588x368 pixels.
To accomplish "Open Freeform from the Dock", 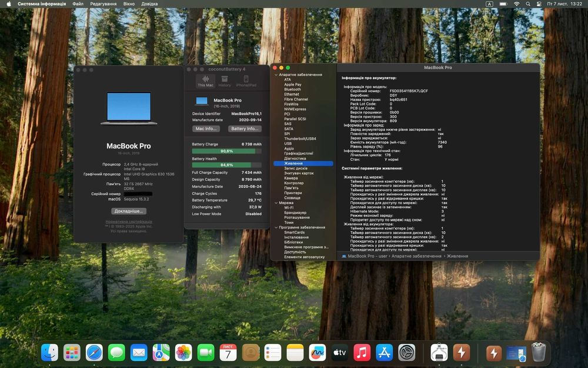I will pos(318,353).
